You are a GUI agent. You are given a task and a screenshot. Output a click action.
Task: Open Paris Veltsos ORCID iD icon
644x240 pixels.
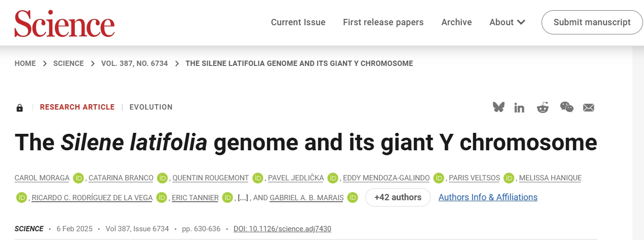(508, 178)
